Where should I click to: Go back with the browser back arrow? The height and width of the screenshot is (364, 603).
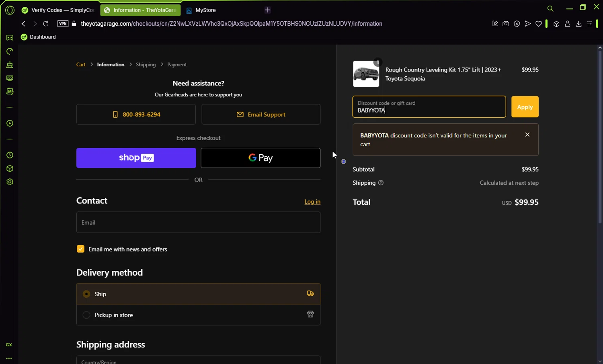point(23,24)
